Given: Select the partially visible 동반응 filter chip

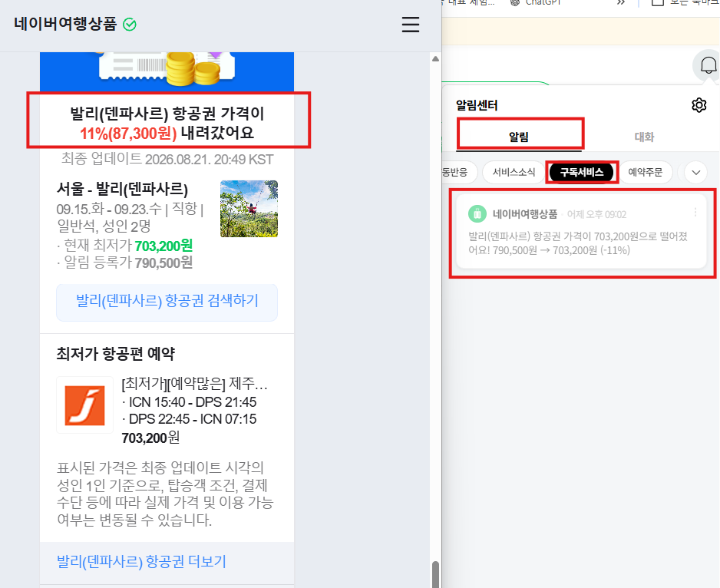Looking at the screenshot, I should click(x=458, y=172).
